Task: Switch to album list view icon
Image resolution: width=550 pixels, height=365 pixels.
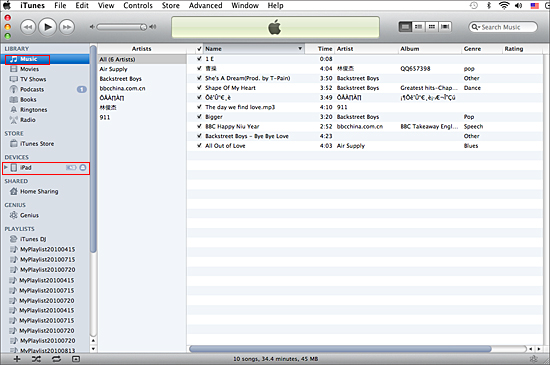Action: [x=418, y=27]
